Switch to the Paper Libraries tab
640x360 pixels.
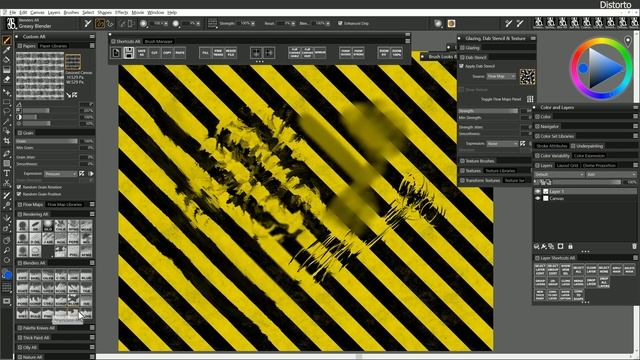[x=53, y=46]
